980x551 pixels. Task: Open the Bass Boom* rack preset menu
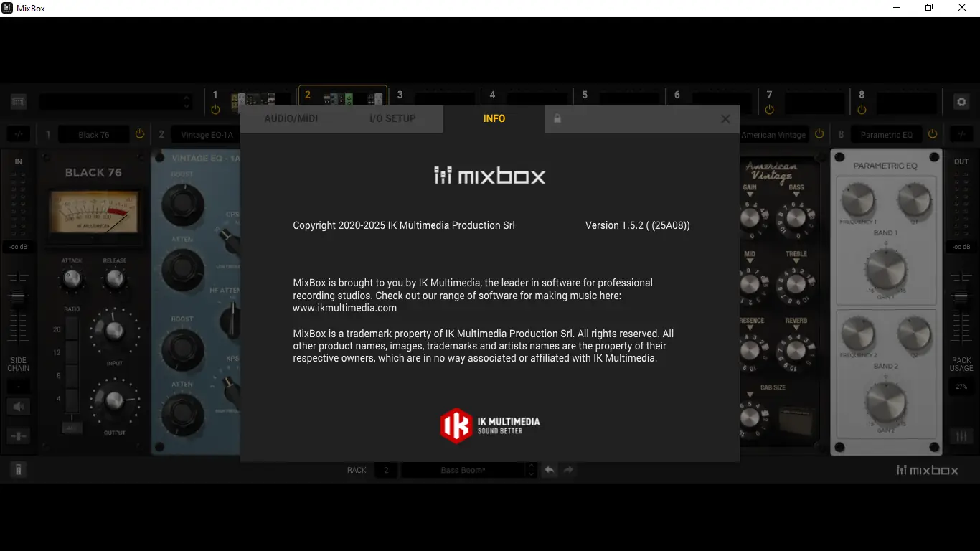pos(463,470)
